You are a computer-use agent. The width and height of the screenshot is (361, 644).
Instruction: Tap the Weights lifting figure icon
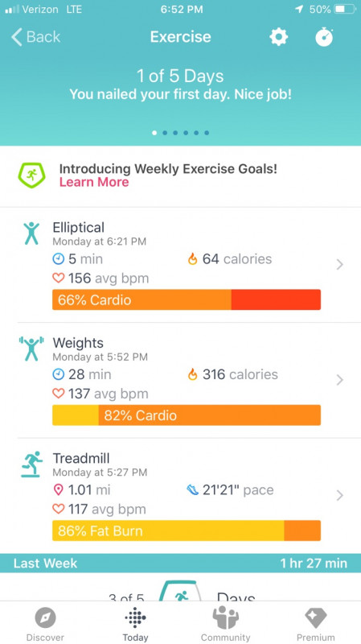31,349
